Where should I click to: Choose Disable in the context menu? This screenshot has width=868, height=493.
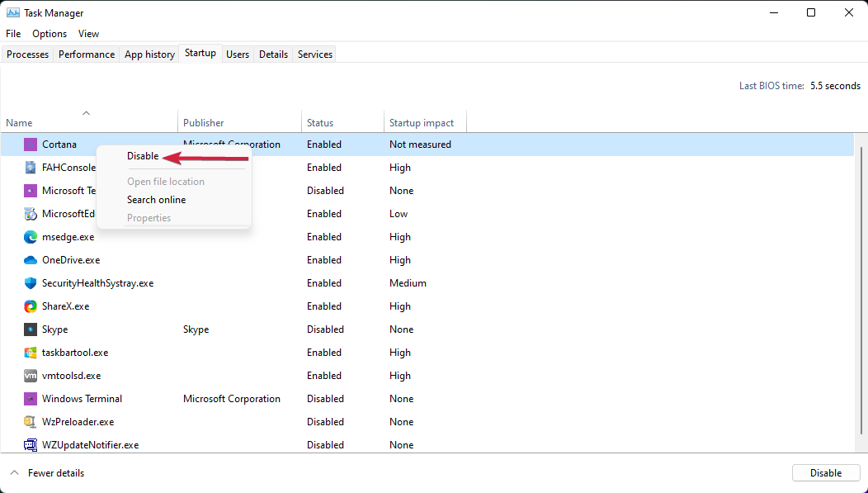(x=143, y=156)
